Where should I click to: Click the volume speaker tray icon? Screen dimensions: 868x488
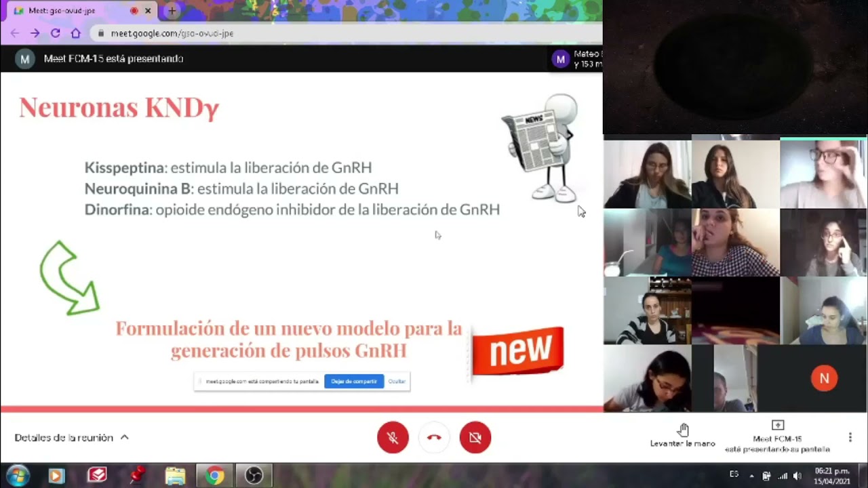tap(797, 476)
